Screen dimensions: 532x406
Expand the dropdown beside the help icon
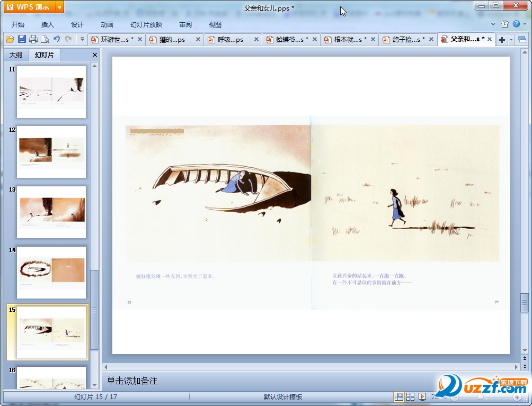pos(525,24)
